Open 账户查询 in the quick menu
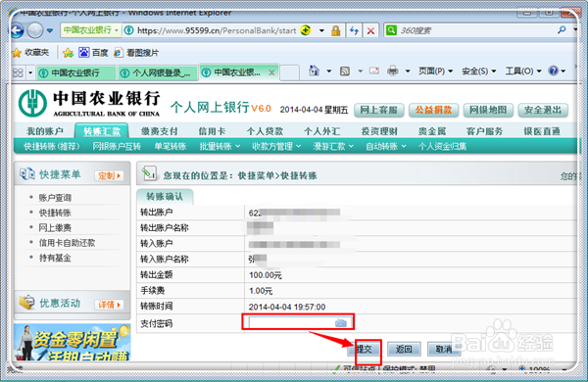Viewport: 588px width, 382px height. tap(55, 198)
